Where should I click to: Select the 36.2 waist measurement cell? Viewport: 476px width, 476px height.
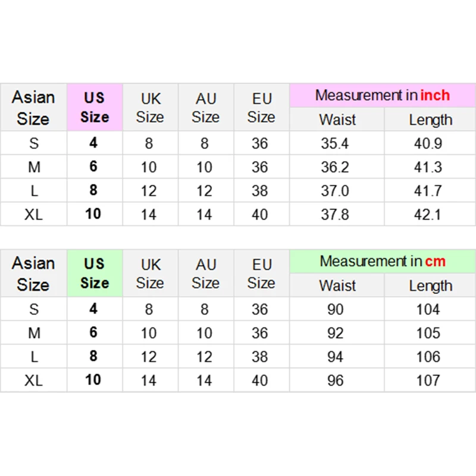click(335, 167)
